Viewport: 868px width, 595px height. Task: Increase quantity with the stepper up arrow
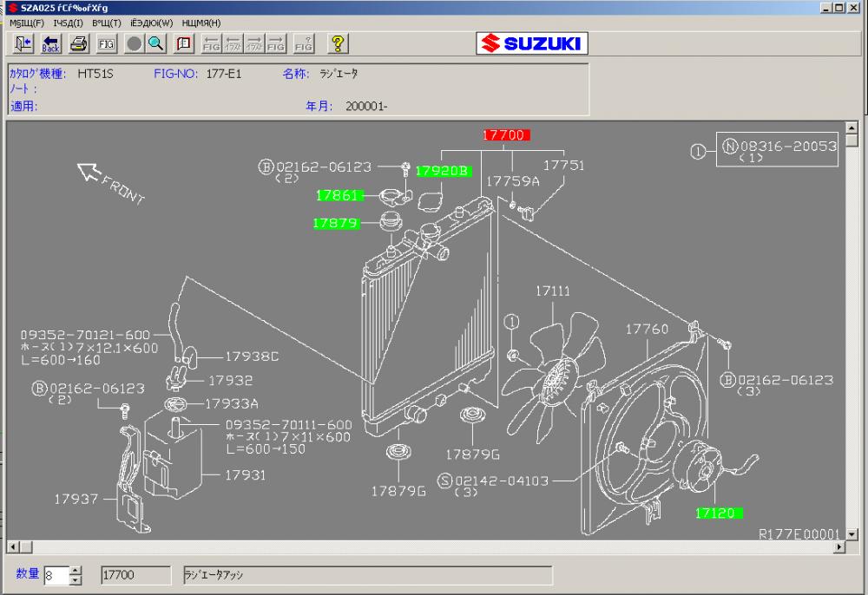coord(76,570)
